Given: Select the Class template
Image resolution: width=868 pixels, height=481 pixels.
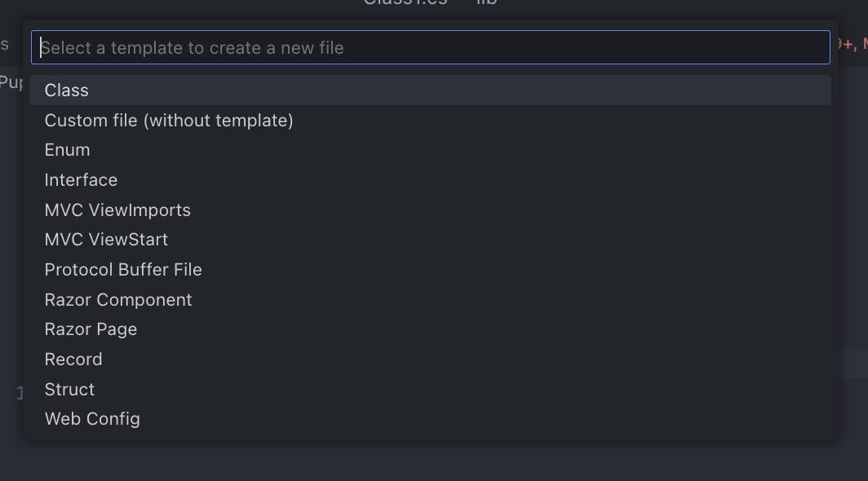Looking at the screenshot, I should click(x=67, y=90).
